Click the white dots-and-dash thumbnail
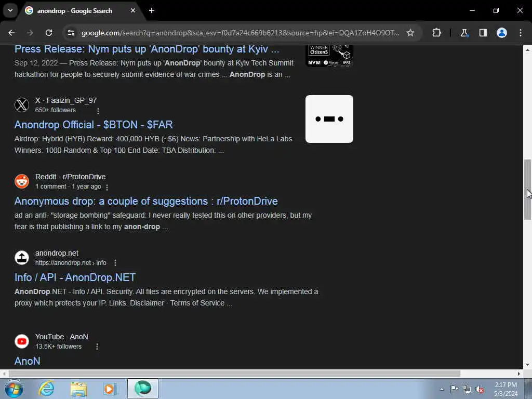This screenshot has height=399, width=532. point(329,119)
